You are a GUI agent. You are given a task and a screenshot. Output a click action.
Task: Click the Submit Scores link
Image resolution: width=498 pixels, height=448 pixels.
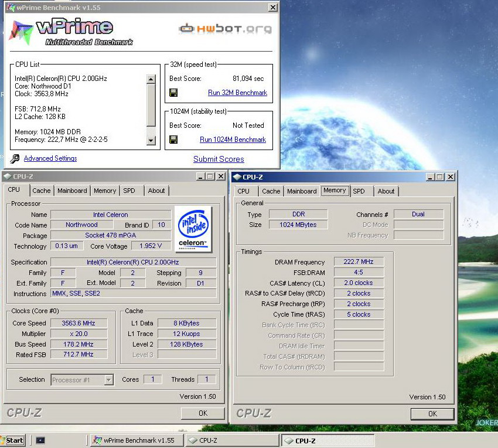tap(219, 159)
